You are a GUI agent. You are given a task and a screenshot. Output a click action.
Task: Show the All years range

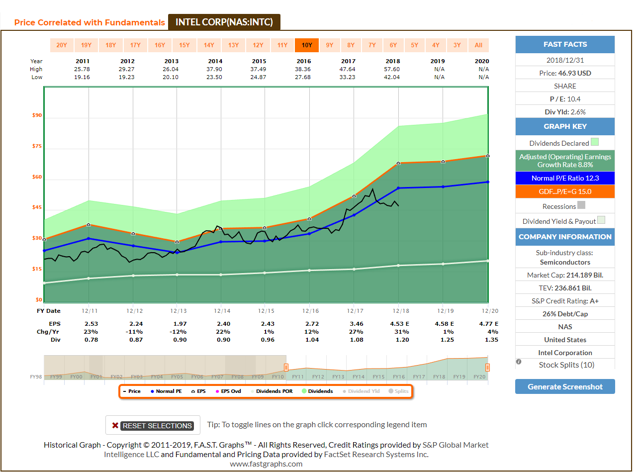pyautogui.click(x=479, y=45)
